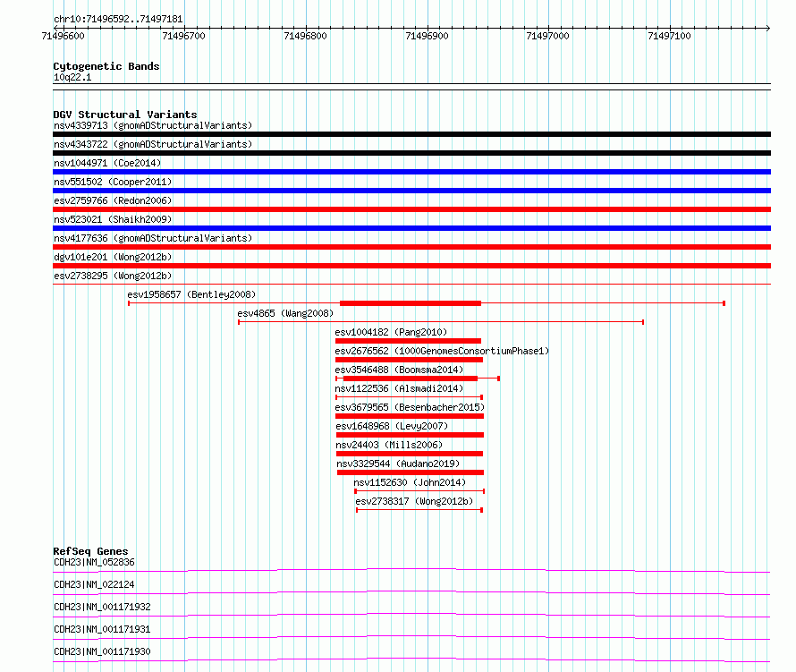The height and width of the screenshot is (672, 796).
Task: Open the nsv1122536 Alsmadi2014 label
Action: coord(399,388)
